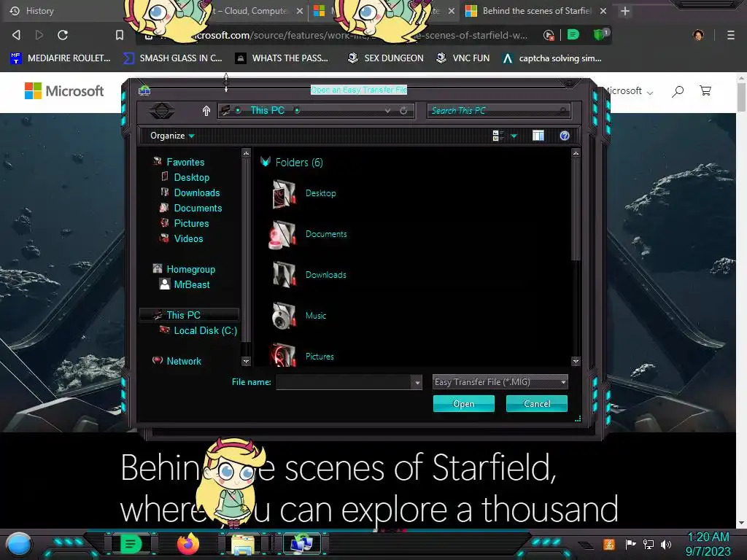Select the Documents folder icon
Viewport: 747px width, 560px height.
[282, 234]
